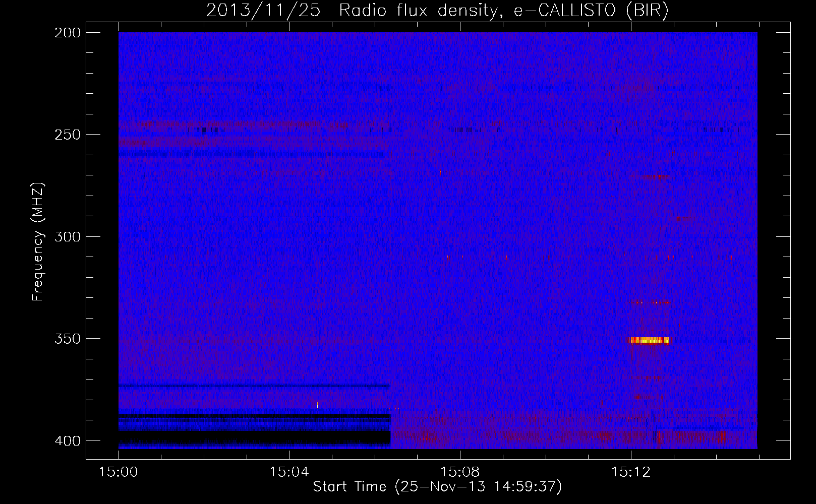Click the "Start Time (25-Nov-13 14:59:37)" label
This screenshot has width=816, height=504.
tap(437, 487)
